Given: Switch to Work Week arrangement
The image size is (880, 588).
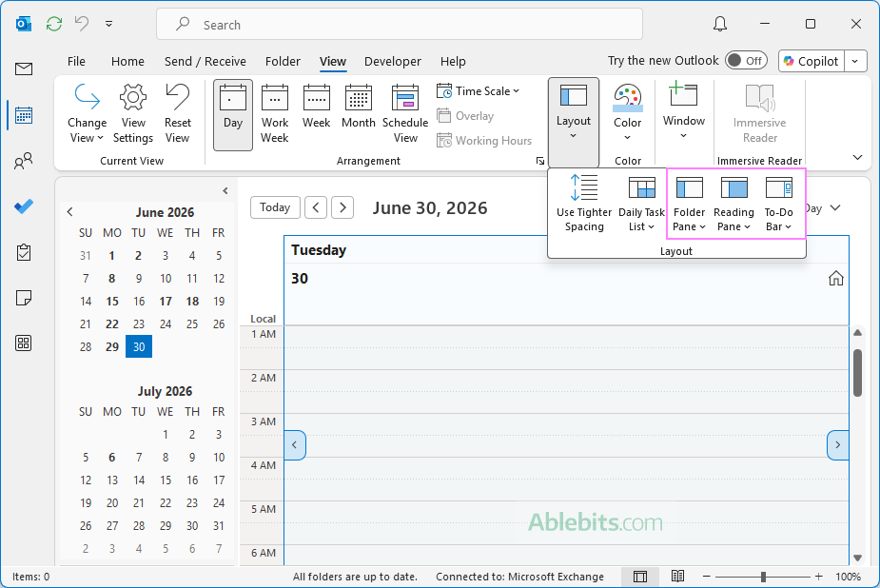Looking at the screenshot, I should [274, 114].
